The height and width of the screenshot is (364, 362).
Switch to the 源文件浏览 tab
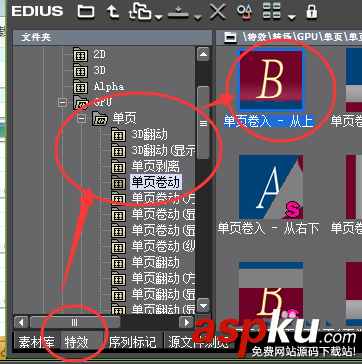197,342
